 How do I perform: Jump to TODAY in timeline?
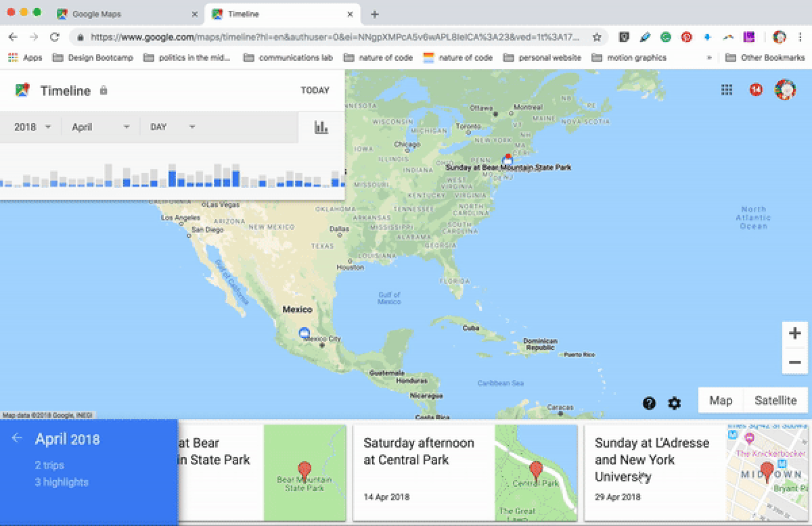pyautogui.click(x=315, y=91)
